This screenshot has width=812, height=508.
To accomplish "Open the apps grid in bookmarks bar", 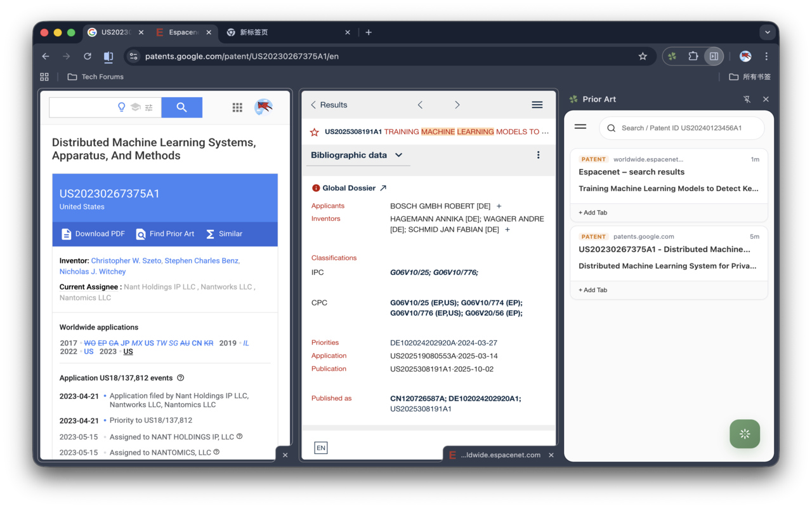I will pyautogui.click(x=44, y=77).
